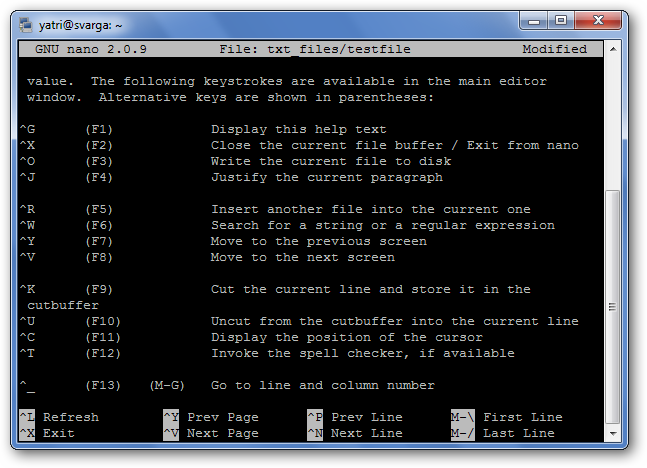The image size is (647, 468).
Task: Click the vertical scrollbar thumb
Action: [613, 306]
